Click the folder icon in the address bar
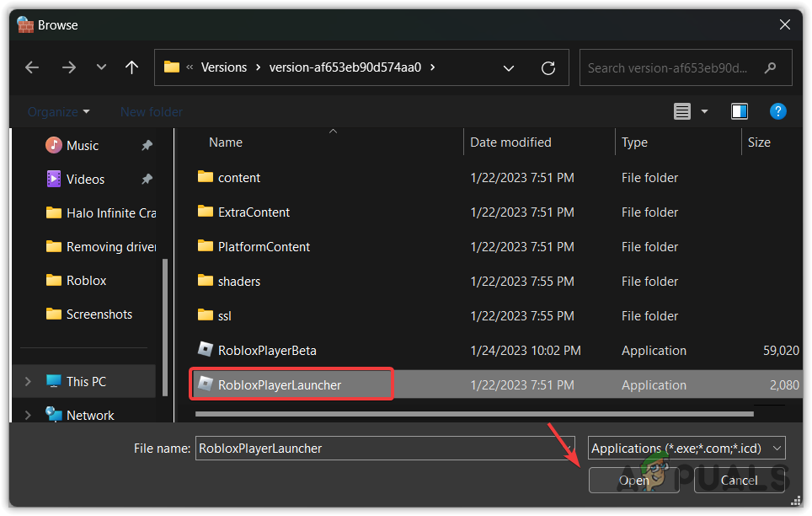The width and height of the screenshot is (812, 516). [x=173, y=67]
